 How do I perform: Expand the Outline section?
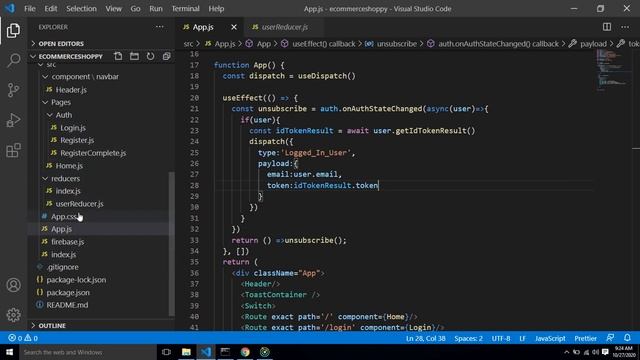[101, 326]
